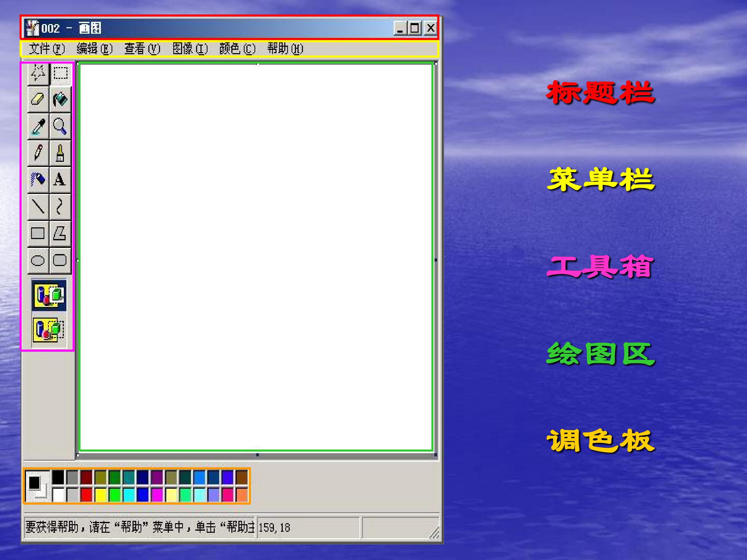Open the 文件(F) menu
Image resolution: width=747 pixels, height=560 pixels.
47,48
